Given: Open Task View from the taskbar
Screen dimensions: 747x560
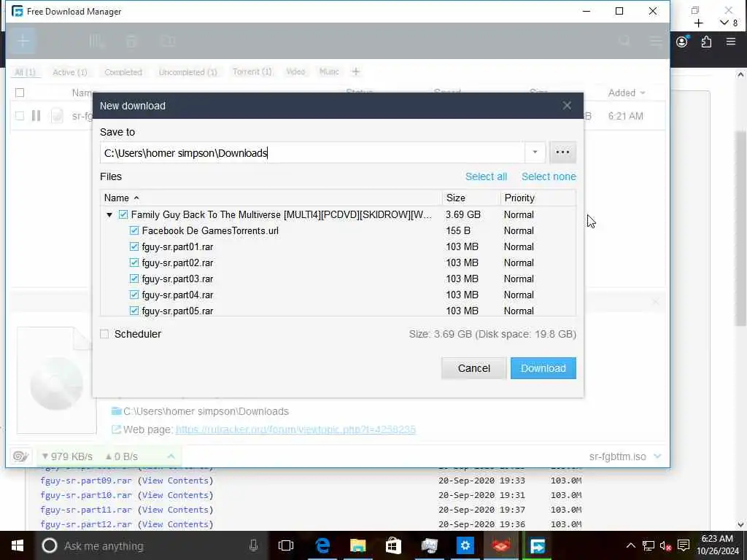Looking at the screenshot, I should pos(286,545).
